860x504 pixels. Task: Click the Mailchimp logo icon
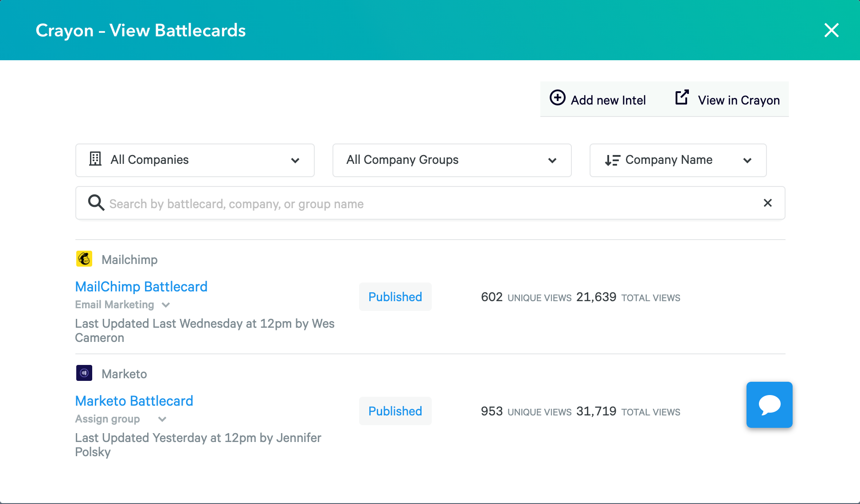[x=84, y=259]
